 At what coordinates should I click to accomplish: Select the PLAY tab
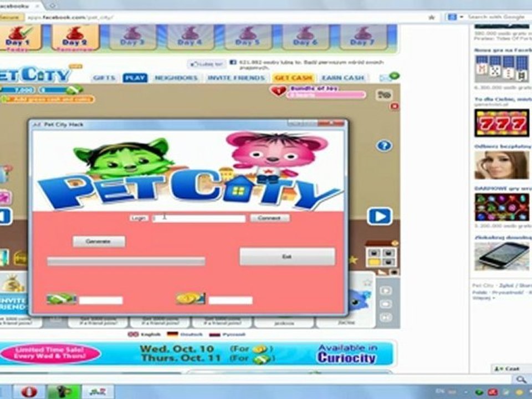[135, 78]
